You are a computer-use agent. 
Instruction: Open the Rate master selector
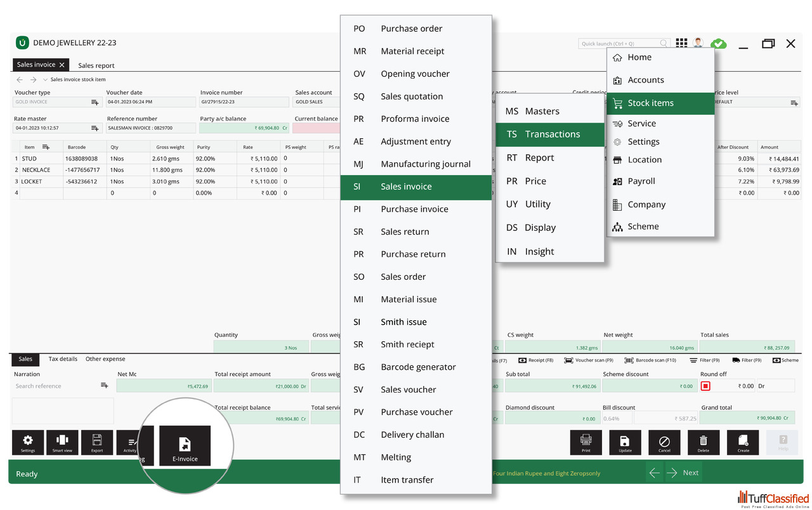tap(95, 128)
